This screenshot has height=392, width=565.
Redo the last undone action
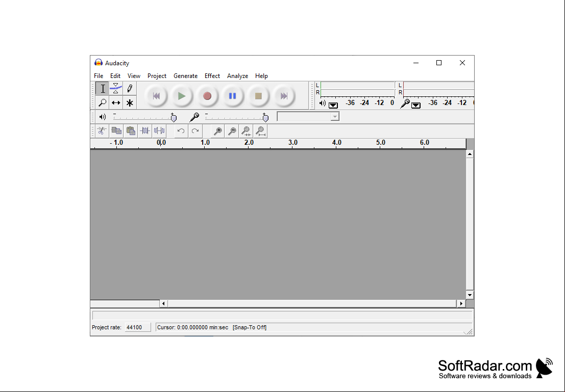pos(195,131)
